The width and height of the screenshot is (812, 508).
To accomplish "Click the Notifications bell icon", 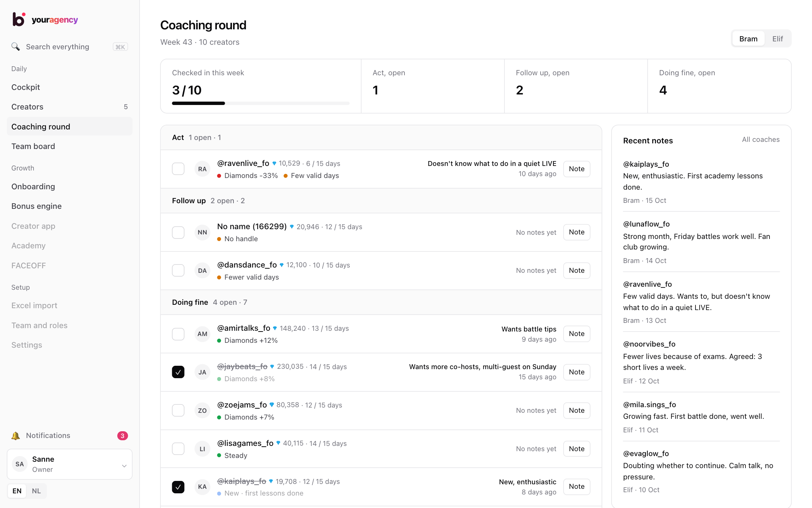I will click(15, 436).
